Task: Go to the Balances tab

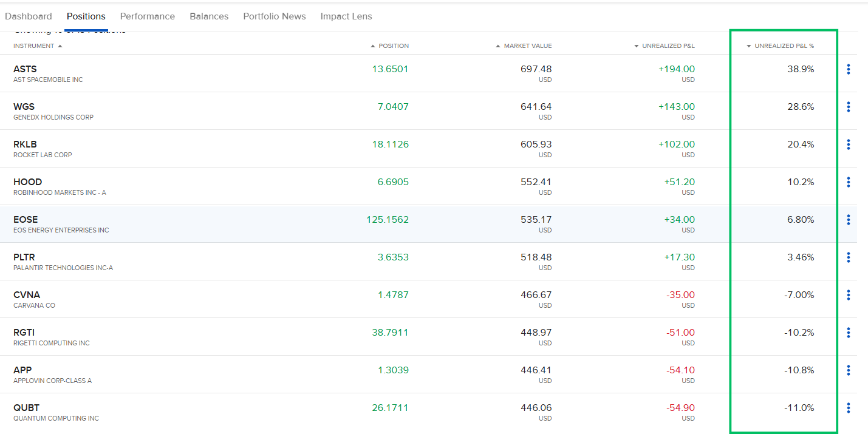Action: pyautogui.click(x=209, y=16)
